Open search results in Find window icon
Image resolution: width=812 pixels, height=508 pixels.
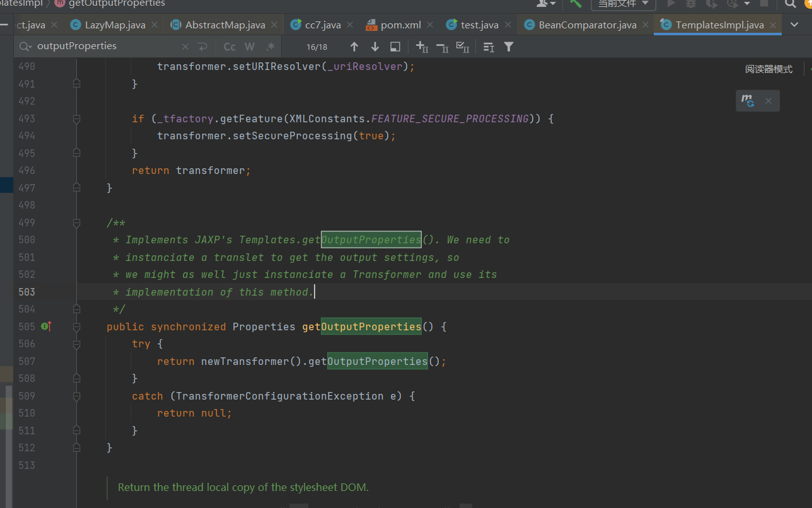(x=395, y=47)
